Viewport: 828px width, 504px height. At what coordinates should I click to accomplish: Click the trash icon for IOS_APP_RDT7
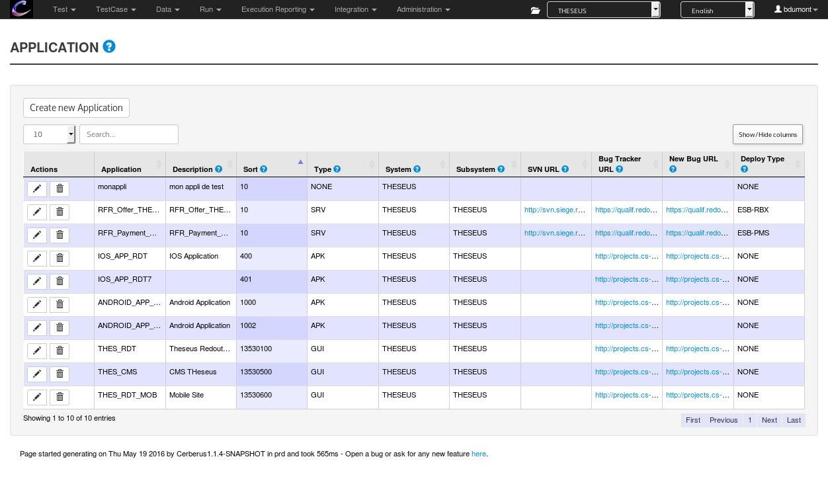pyautogui.click(x=60, y=281)
